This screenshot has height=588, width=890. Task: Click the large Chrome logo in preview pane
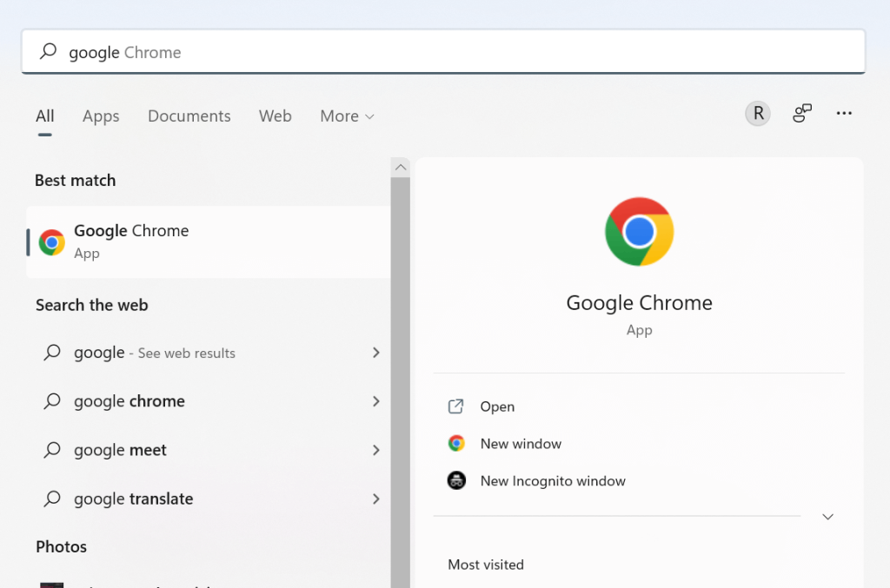pos(639,231)
